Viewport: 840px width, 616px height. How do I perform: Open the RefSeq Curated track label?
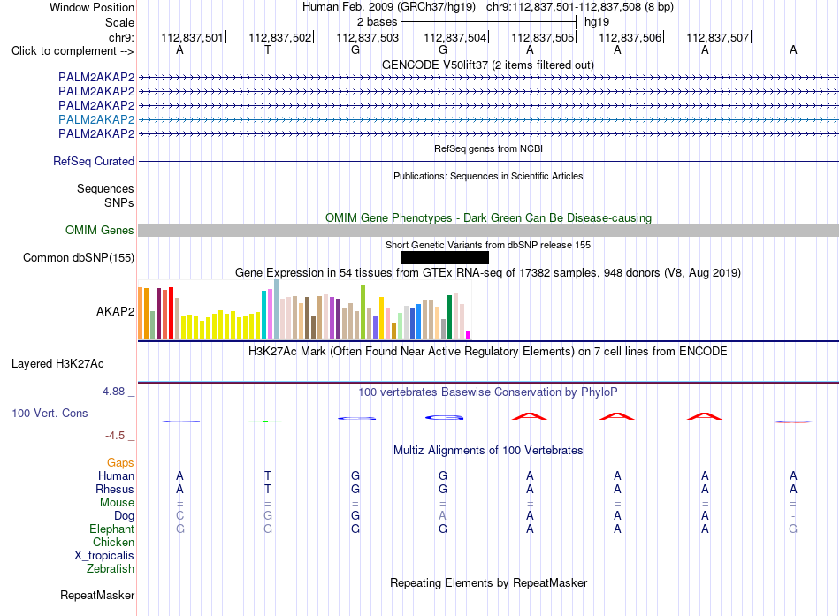[x=94, y=161]
